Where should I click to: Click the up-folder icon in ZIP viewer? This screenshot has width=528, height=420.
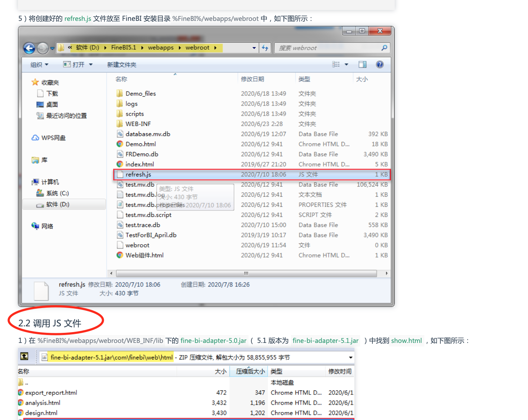point(24,357)
